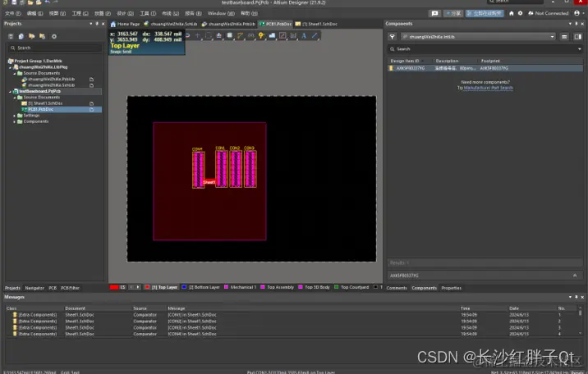Screen dimensions: 588x374
Task: Open the Comments panel tab
Action: pos(397,288)
